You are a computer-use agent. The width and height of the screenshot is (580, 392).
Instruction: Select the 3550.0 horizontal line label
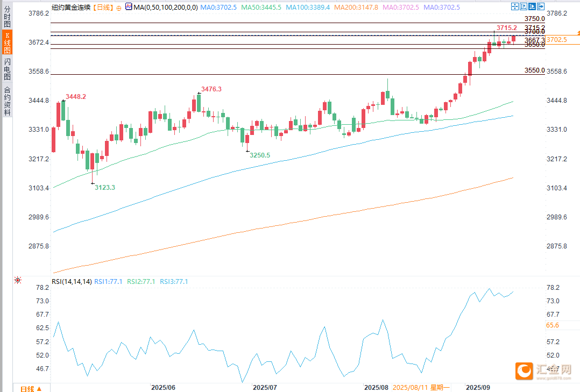[534, 70]
